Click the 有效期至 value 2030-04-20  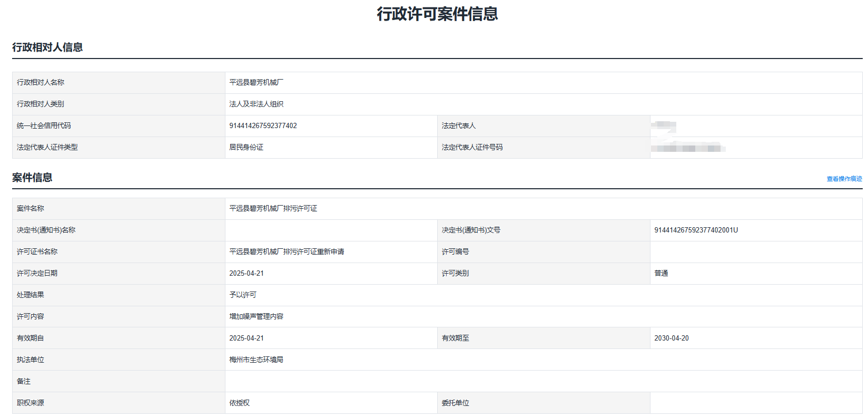(671, 338)
